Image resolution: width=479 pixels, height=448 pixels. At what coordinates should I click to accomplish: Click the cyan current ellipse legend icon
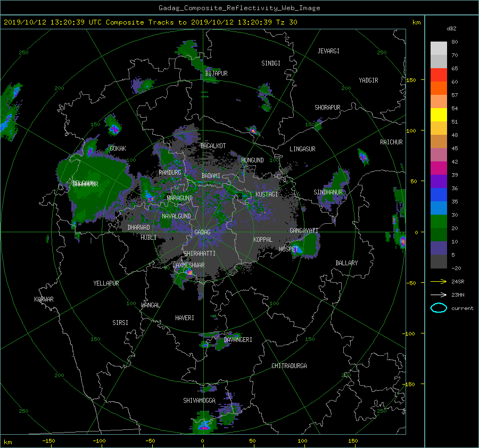point(439,308)
